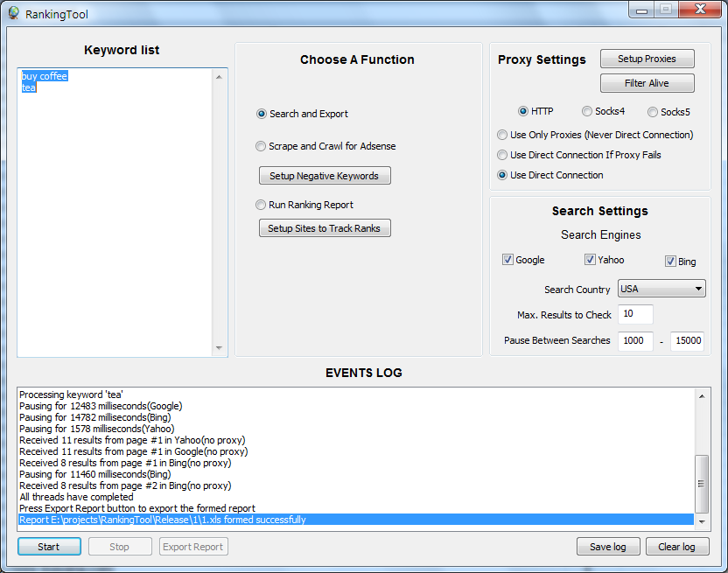
Task: Select log line 'Received 8 results from page #1 in Bing'
Action: [355, 463]
